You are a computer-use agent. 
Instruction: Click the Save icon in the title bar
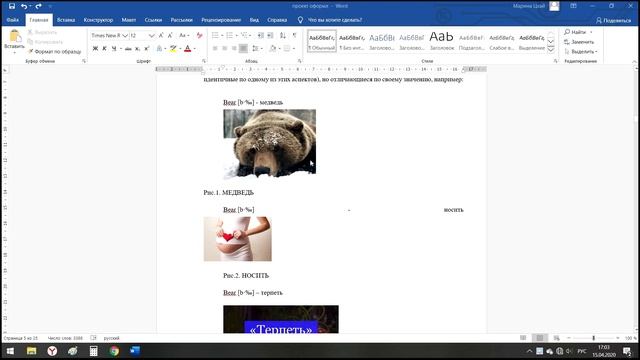click(x=12, y=6)
